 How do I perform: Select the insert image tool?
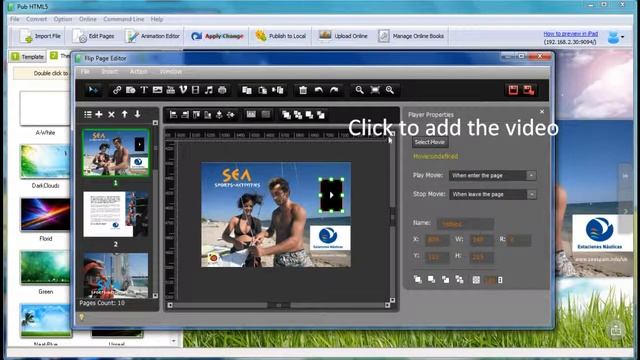point(157,90)
